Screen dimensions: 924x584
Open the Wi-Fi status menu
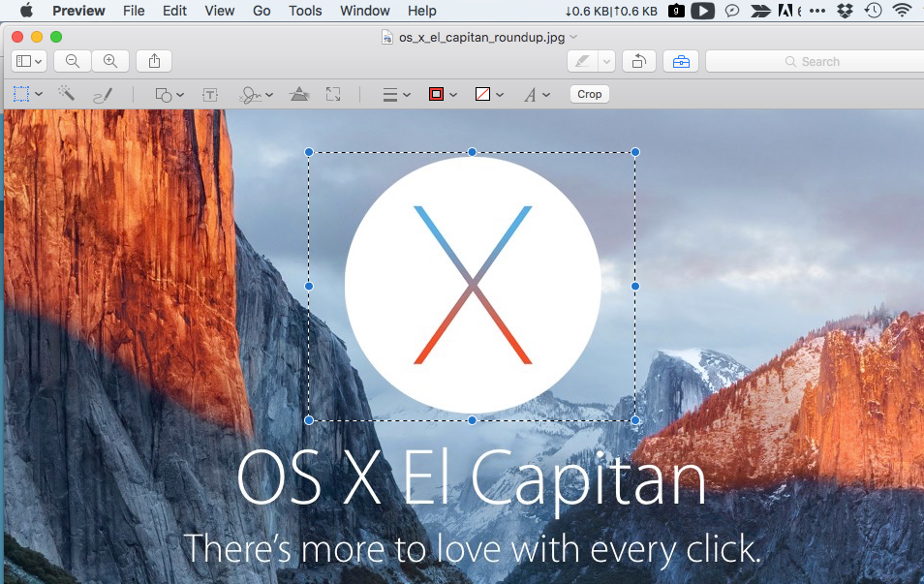(902, 11)
